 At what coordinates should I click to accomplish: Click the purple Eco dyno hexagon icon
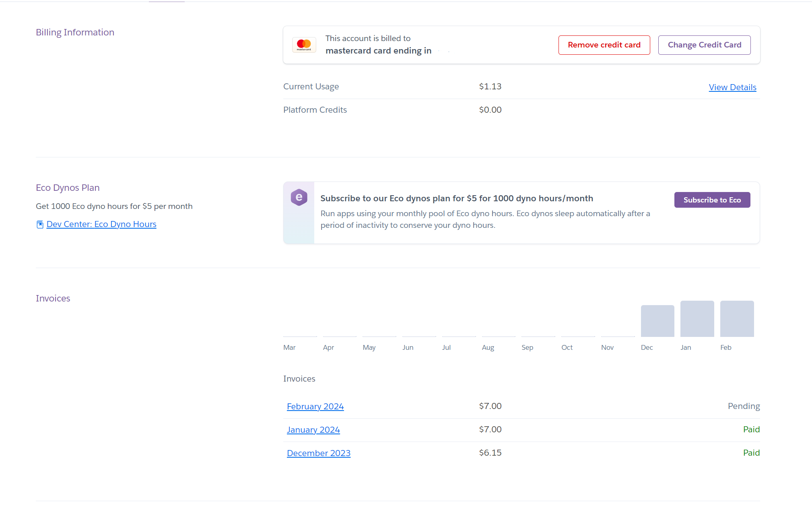click(x=299, y=197)
